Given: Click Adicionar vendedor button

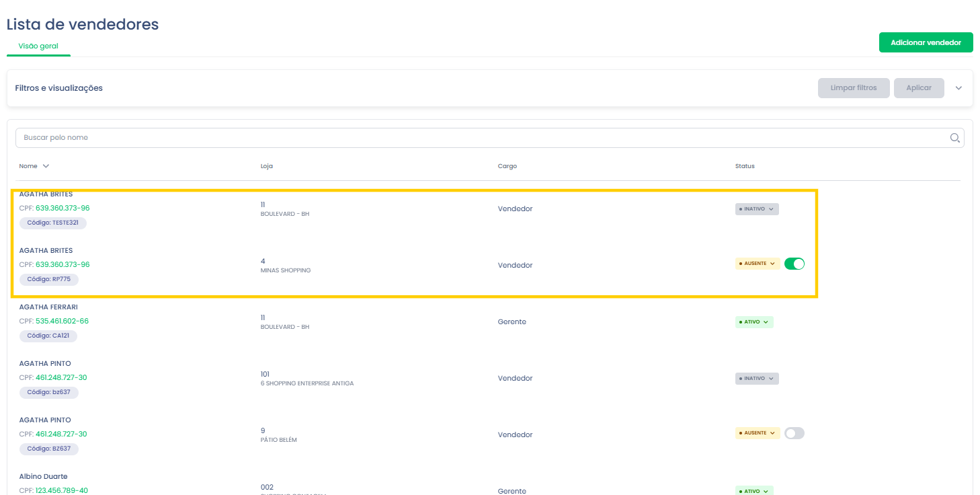Looking at the screenshot, I should tap(926, 42).
